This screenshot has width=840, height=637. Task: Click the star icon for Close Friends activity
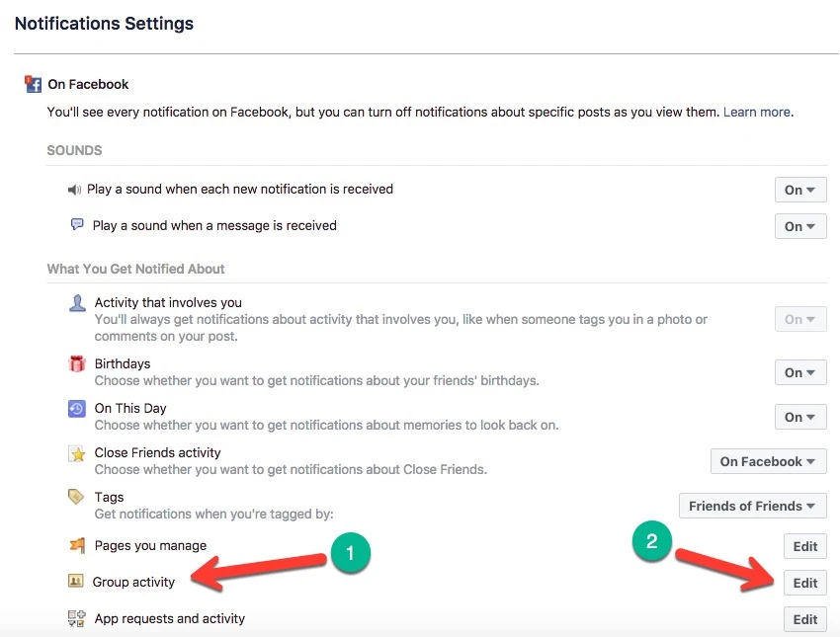[77, 454]
